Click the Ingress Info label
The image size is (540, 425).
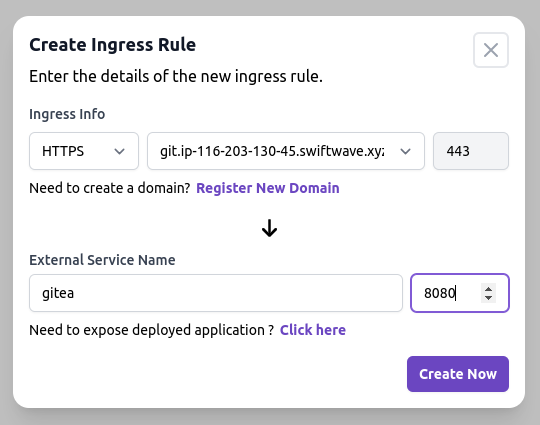pyautogui.click(x=67, y=114)
